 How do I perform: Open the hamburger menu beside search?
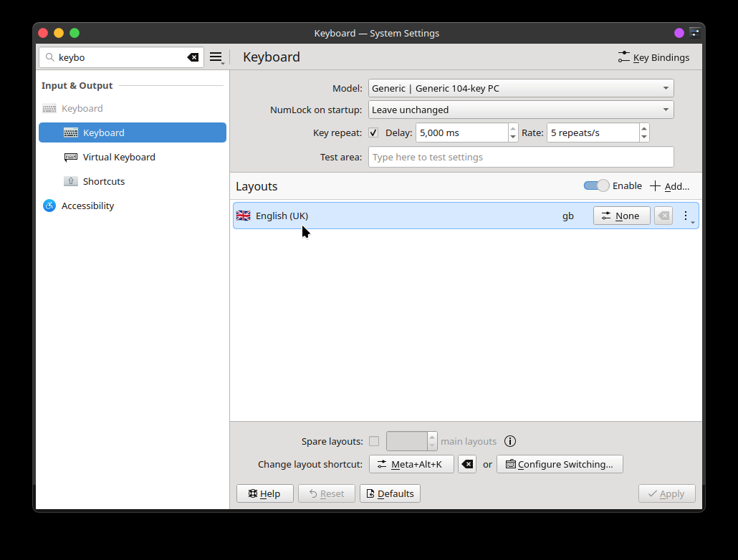click(x=216, y=57)
